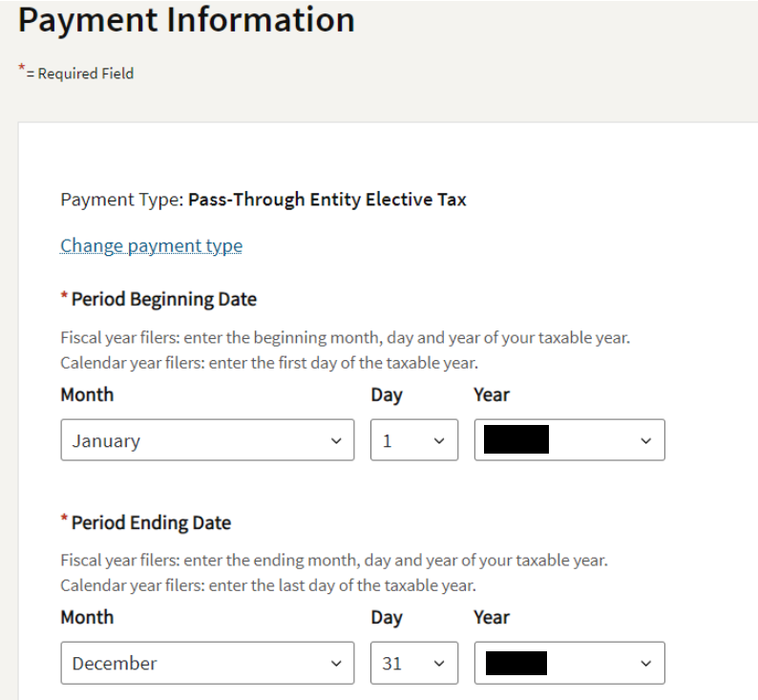Viewport: 758px width, 700px height.
Task: Open the beginning Day dropdown showing 1
Action: point(413,440)
